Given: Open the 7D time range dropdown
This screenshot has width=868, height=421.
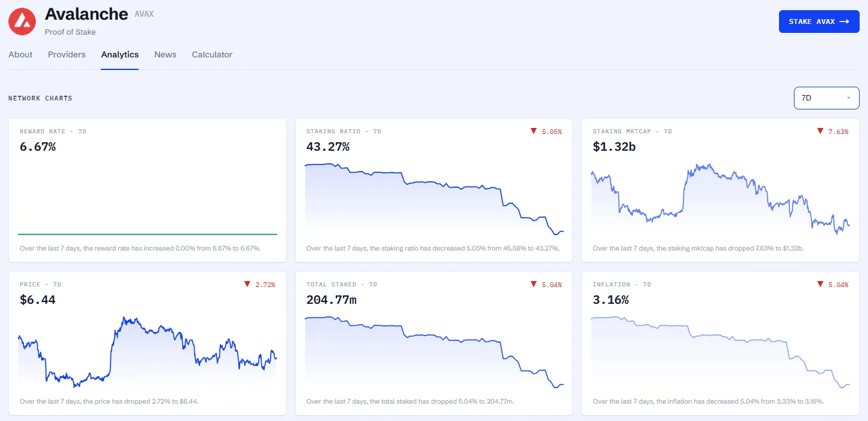Looking at the screenshot, I should (826, 98).
